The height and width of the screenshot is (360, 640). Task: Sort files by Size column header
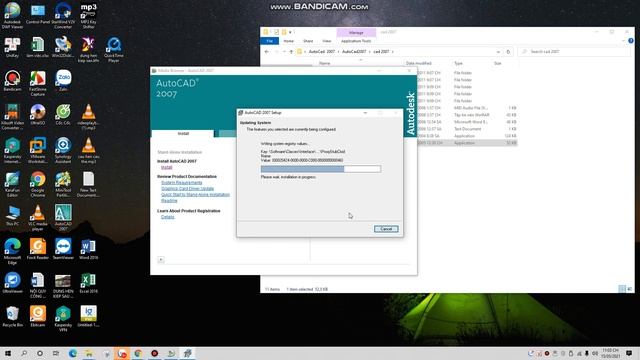coord(498,63)
